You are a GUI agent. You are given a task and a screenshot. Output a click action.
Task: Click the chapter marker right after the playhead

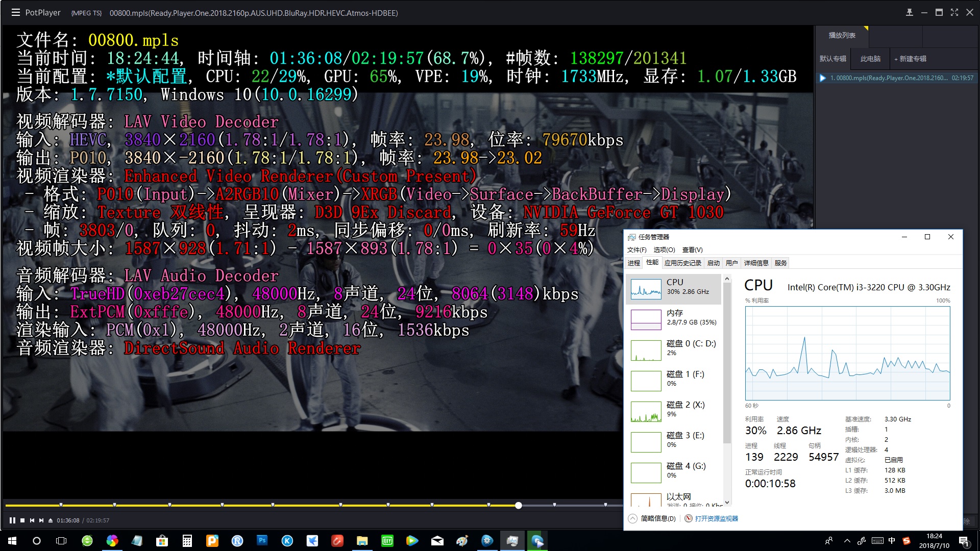coord(554,505)
